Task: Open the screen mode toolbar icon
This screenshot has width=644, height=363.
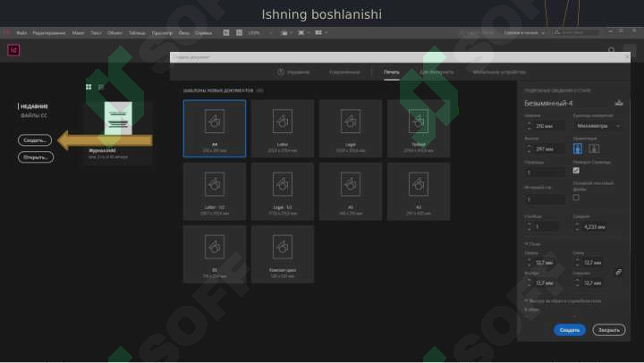Action: 303,32
